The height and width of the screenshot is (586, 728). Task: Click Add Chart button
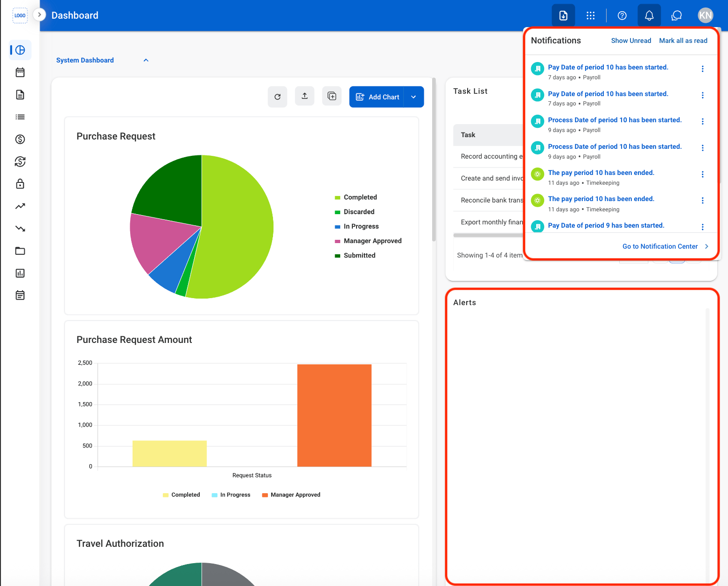click(x=377, y=97)
